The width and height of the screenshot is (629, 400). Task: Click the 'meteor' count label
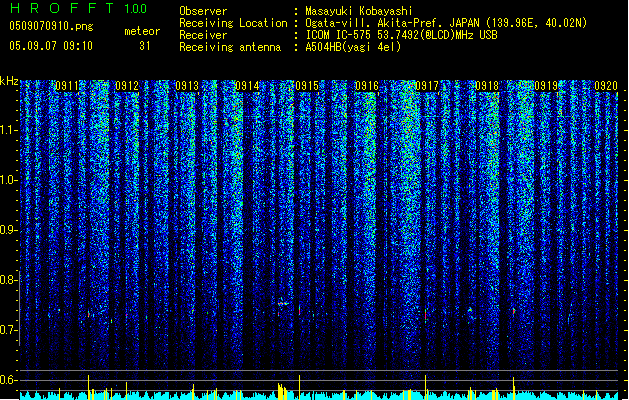(x=142, y=31)
